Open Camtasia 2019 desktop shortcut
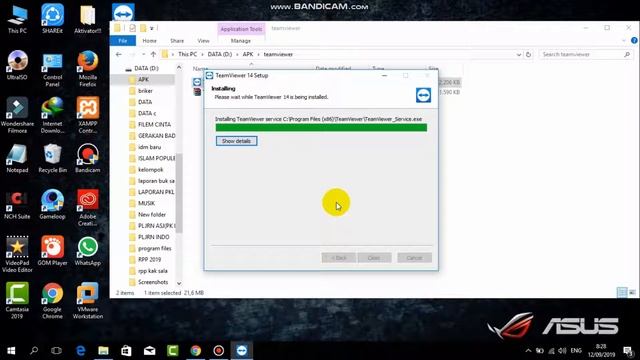 click(x=17, y=301)
